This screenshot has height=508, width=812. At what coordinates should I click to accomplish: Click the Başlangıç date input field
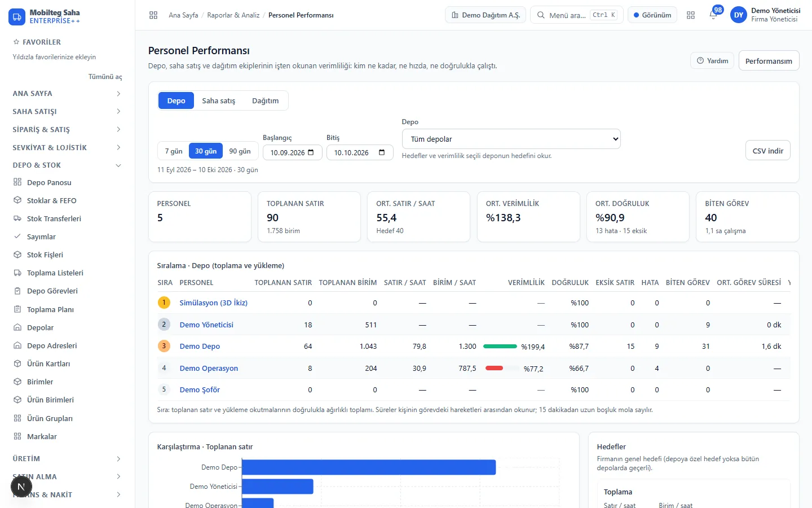point(293,152)
